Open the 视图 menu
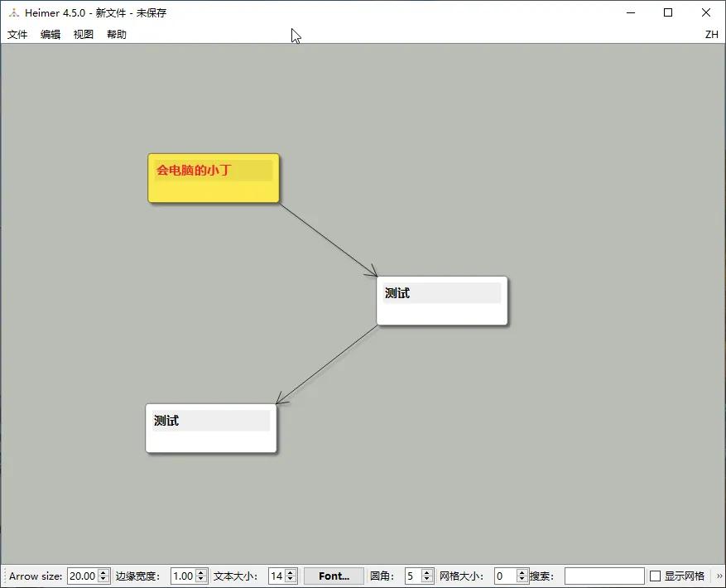 (x=84, y=35)
